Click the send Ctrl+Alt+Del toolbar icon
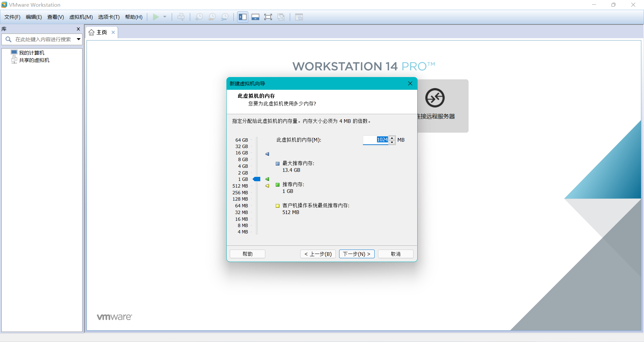The height and width of the screenshot is (342, 644). click(181, 17)
